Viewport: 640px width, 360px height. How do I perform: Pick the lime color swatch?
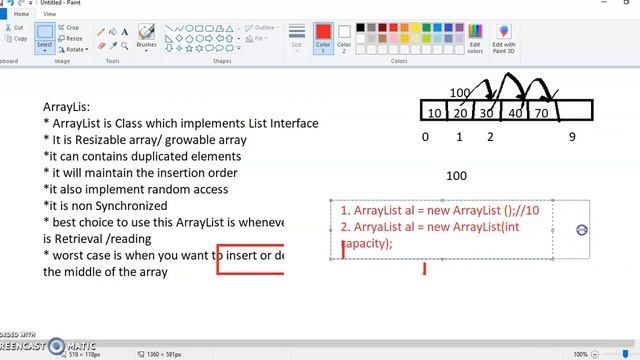[427, 38]
